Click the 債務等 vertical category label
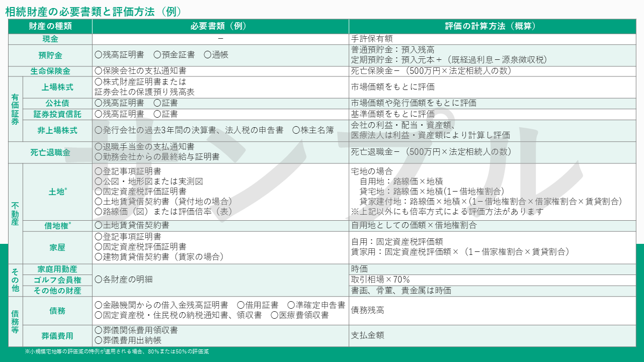Screen dimensions: 644x362 click(x=16, y=322)
